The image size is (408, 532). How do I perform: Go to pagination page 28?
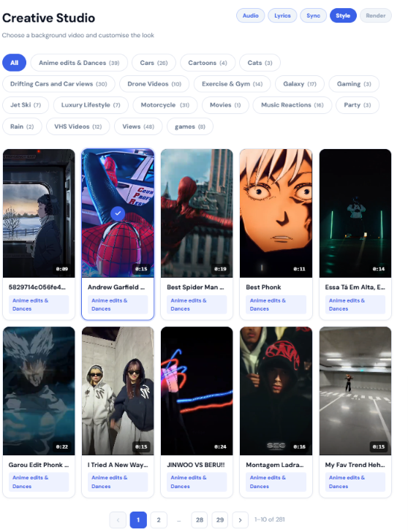point(200,520)
